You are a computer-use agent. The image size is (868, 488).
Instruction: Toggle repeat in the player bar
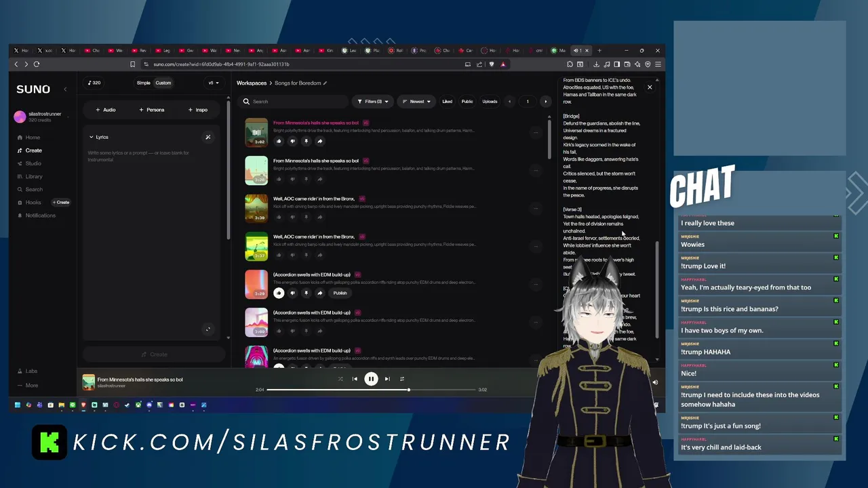coord(401,379)
